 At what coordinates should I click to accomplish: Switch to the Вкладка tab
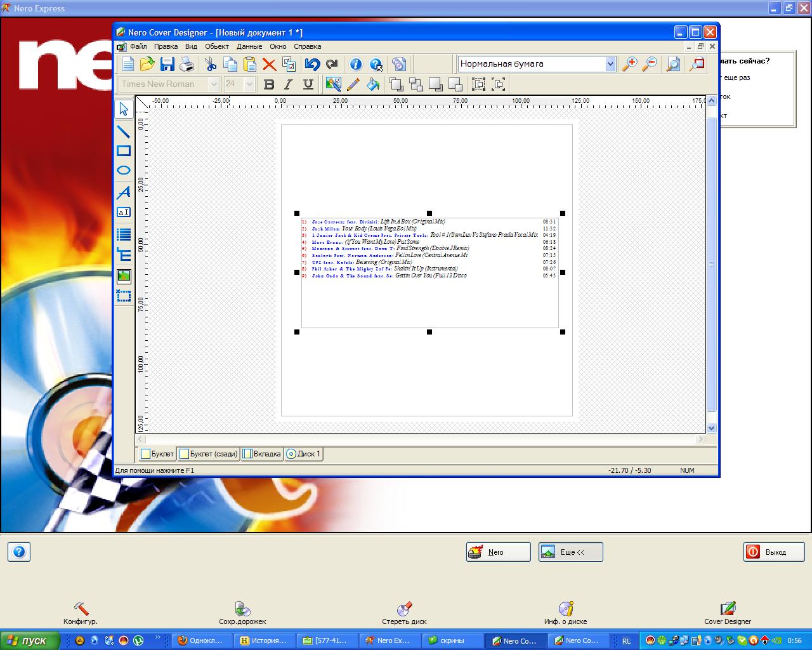[261, 454]
